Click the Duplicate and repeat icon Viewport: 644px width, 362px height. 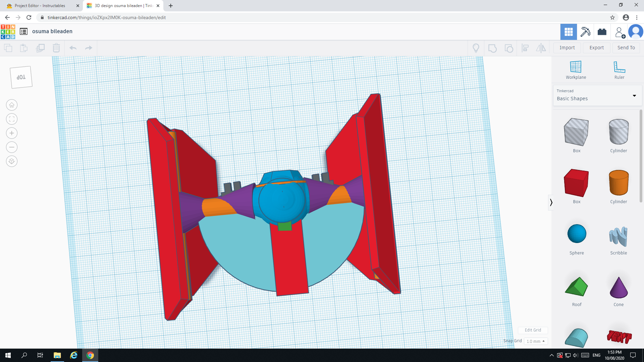(40, 48)
